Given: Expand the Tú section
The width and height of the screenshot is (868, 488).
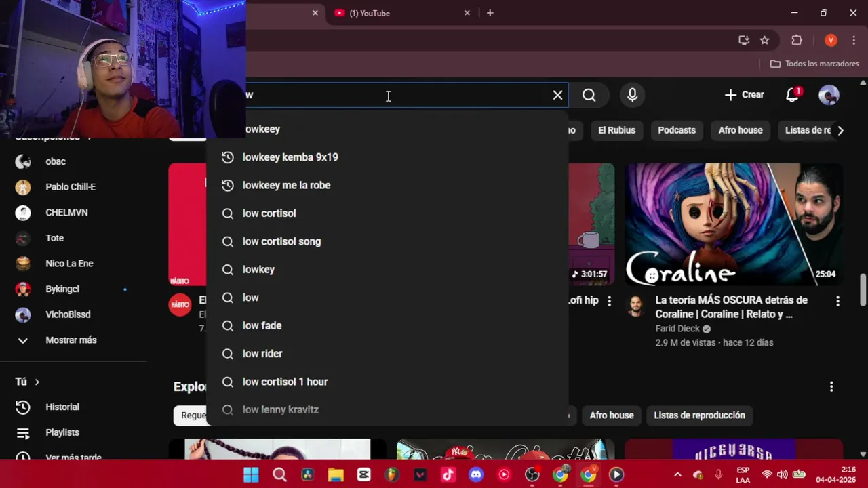Looking at the screenshot, I should click(x=27, y=382).
